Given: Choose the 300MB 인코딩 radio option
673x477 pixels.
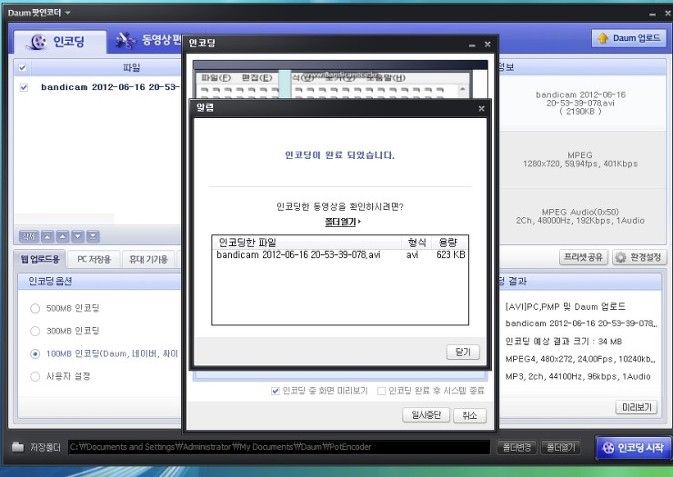Looking at the screenshot, I should click(x=35, y=331).
